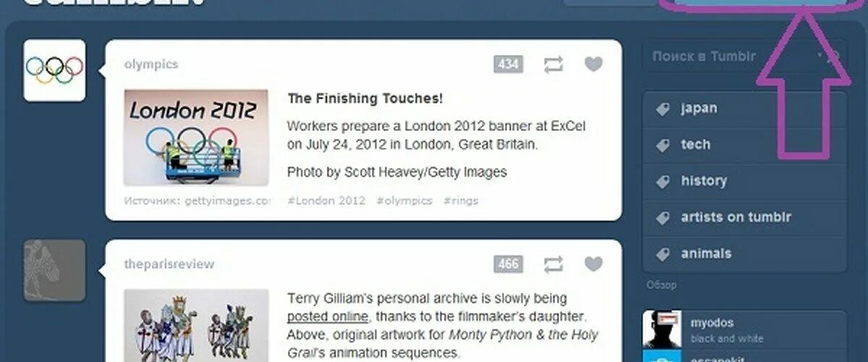
Task: Reblog the olympics post
Action: pos(553,65)
